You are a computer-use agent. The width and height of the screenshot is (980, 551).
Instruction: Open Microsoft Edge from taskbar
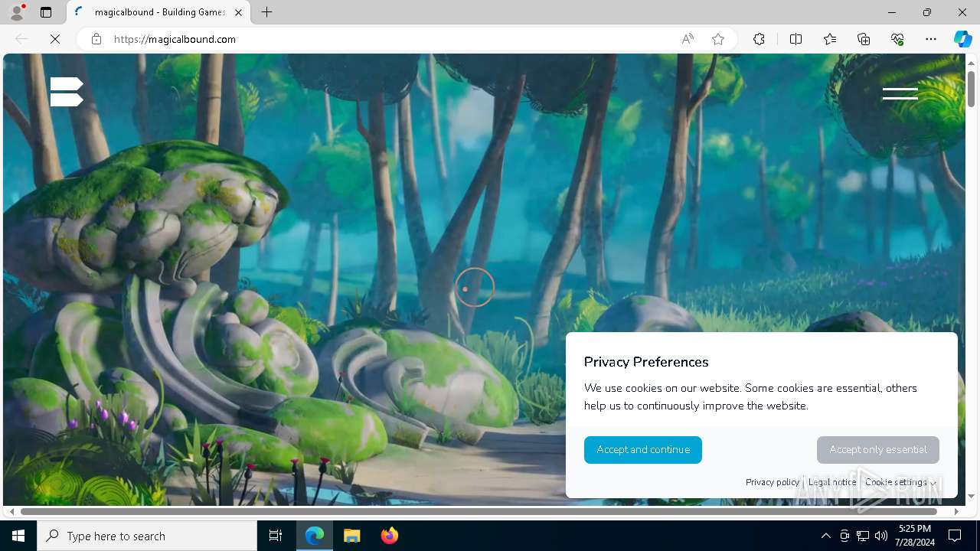[x=315, y=536]
